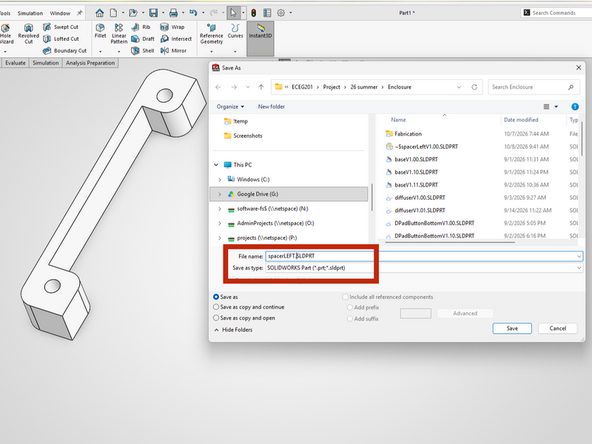Click the Print icon
The height and width of the screenshot is (444, 592).
coord(173,13)
